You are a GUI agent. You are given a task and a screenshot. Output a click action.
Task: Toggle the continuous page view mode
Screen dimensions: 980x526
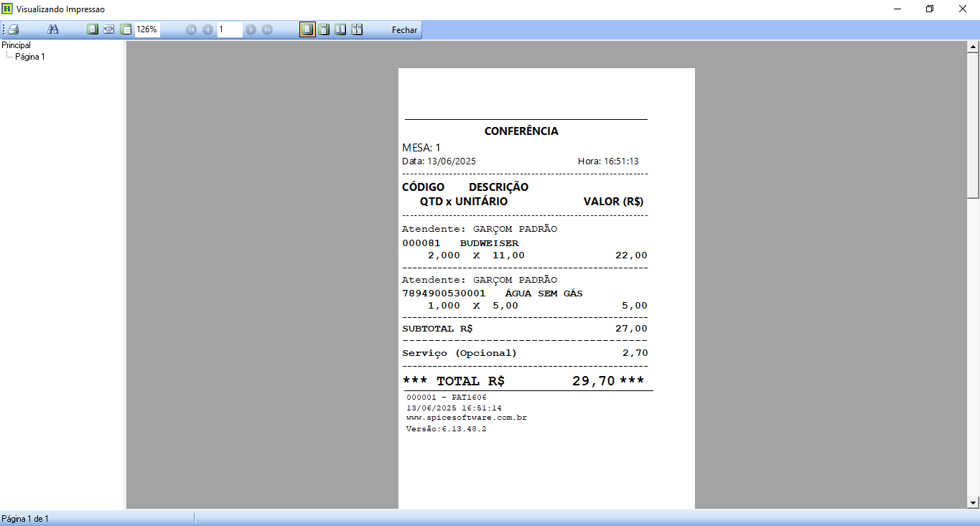coord(324,29)
